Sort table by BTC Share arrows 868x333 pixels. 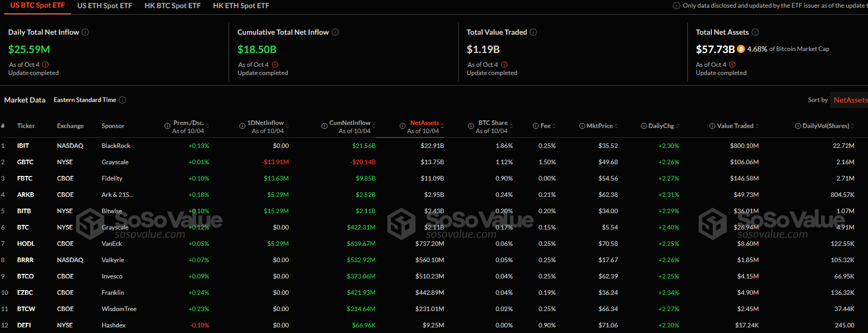tap(511, 126)
